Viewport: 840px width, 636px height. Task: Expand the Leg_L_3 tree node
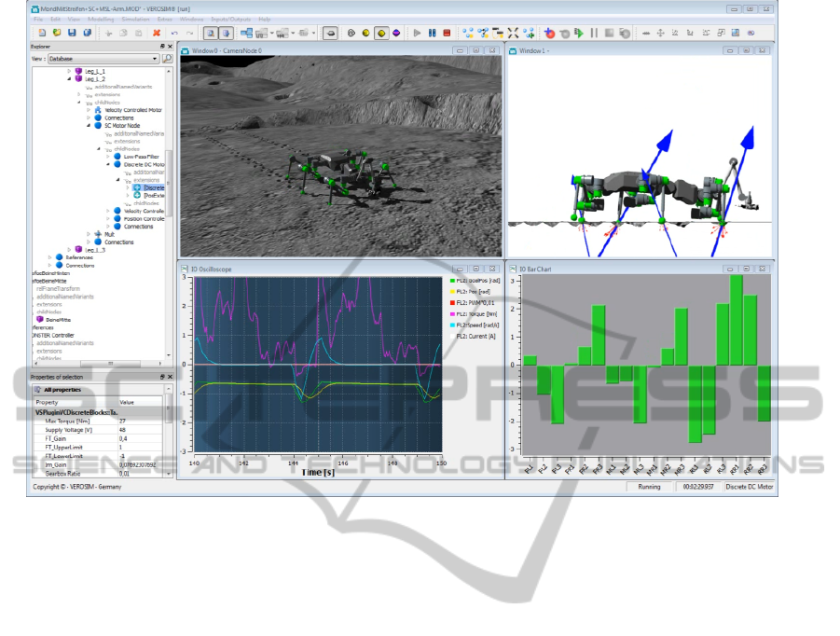pyautogui.click(x=70, y=250)
